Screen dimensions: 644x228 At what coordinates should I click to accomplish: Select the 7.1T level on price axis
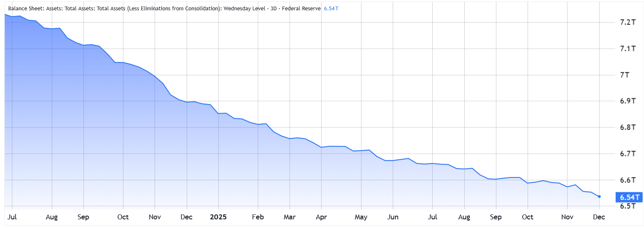coord(625,49)
